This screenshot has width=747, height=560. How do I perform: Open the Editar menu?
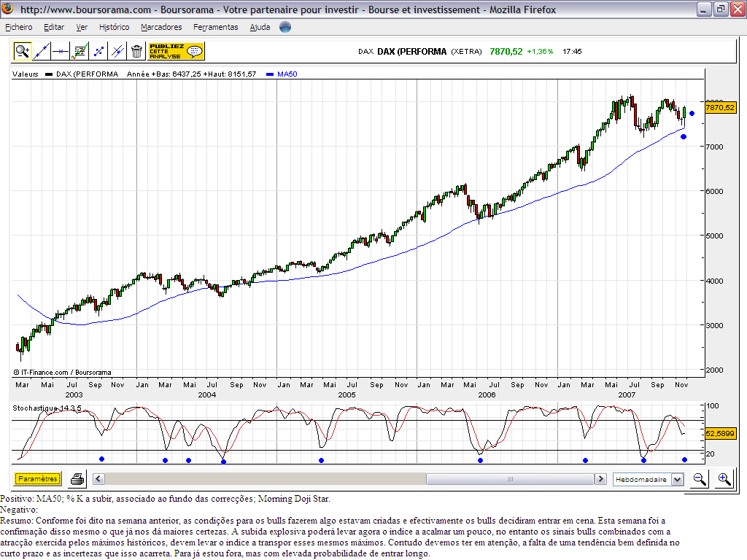pos(54,27)
